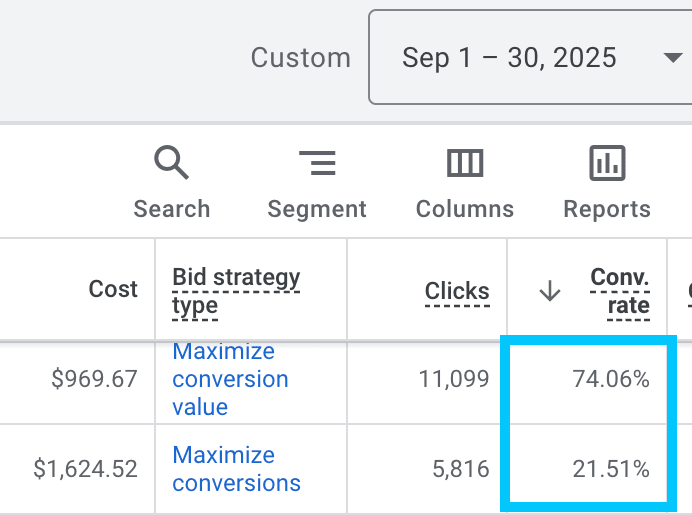
Task: Click the sort arrow by Conv. rate
Action: pyautogui.click(x=549, y=291)
